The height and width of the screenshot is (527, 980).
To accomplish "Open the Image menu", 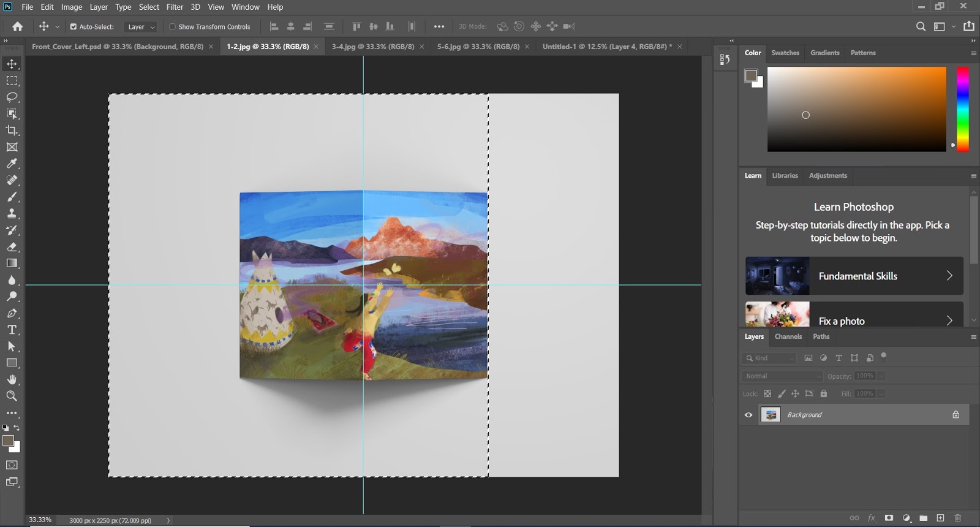I will 72,7.
